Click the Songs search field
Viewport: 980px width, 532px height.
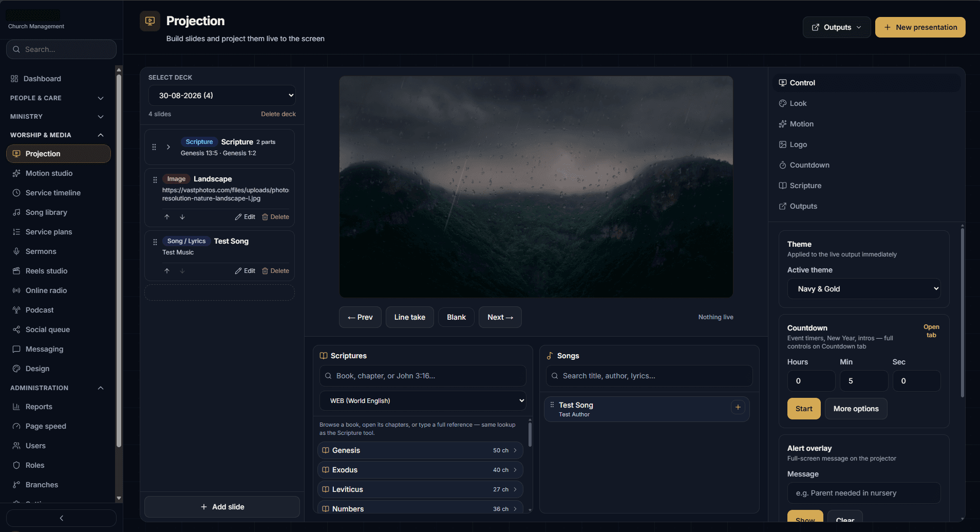pyautogui.click(x=649, y=376)
